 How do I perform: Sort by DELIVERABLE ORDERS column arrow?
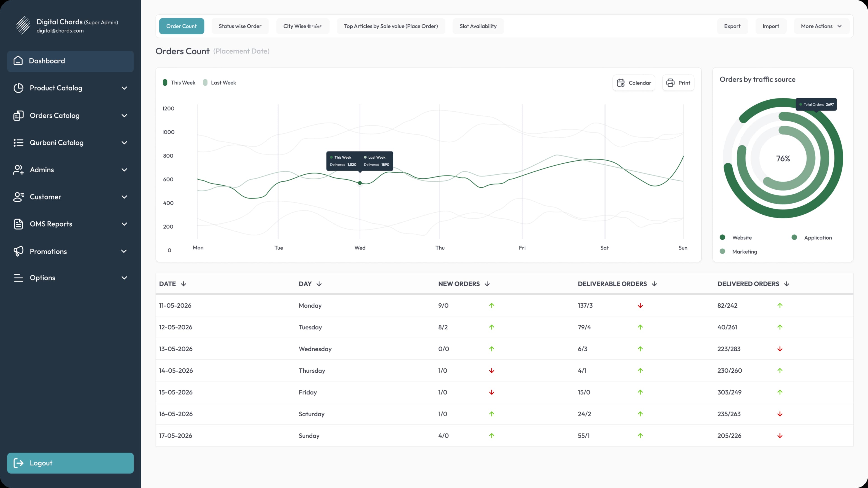coord(654,284)
